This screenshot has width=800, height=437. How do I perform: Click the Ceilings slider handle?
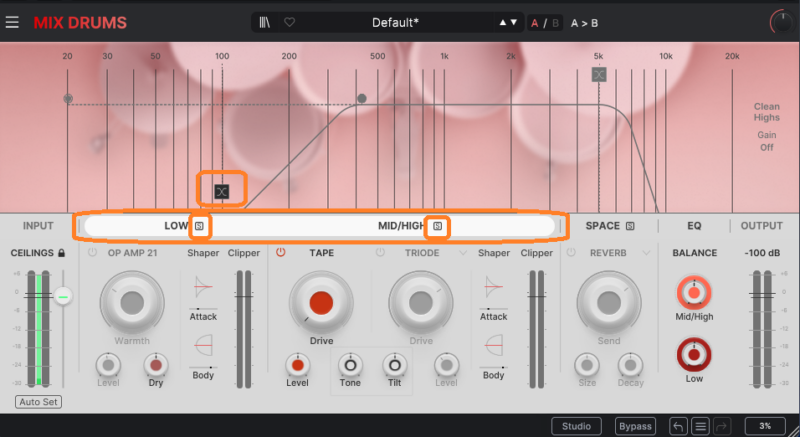coord(64,295)
